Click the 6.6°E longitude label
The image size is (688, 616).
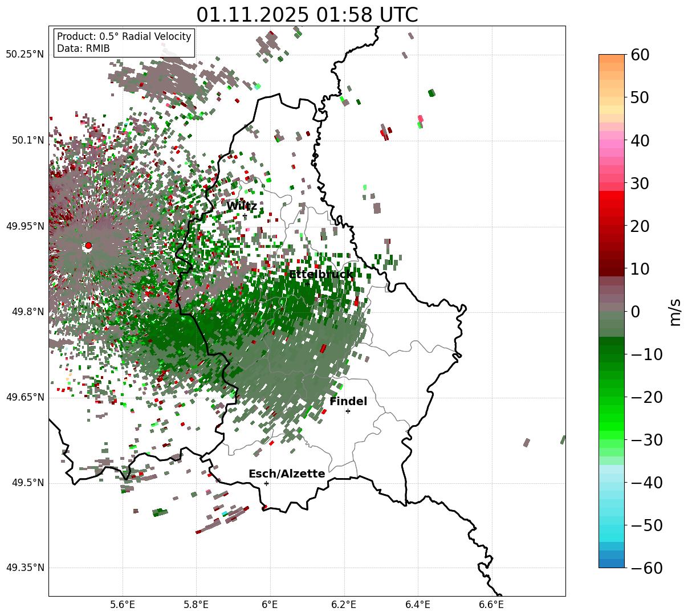(x=491, y=605)
